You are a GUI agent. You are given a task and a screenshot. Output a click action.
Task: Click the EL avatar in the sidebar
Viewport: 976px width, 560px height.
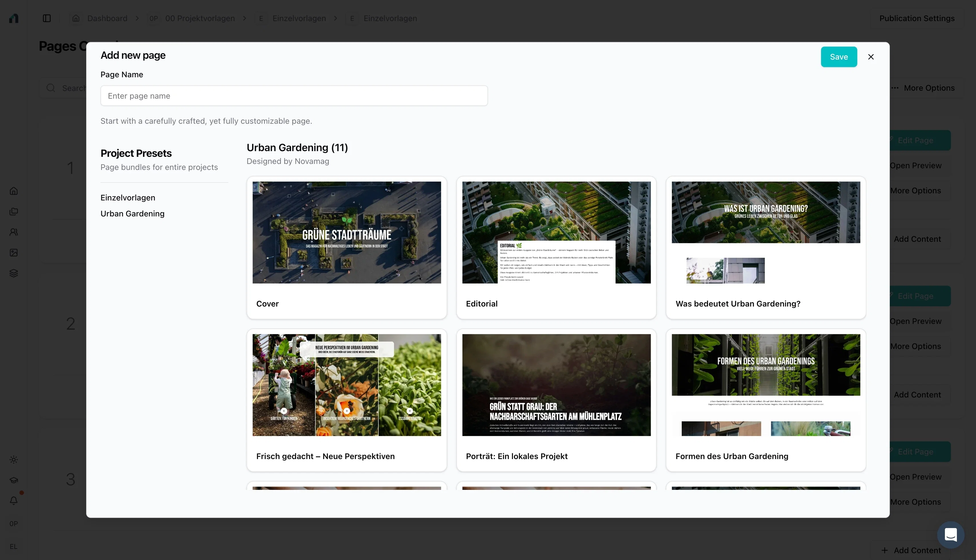[x=14, y=547]
